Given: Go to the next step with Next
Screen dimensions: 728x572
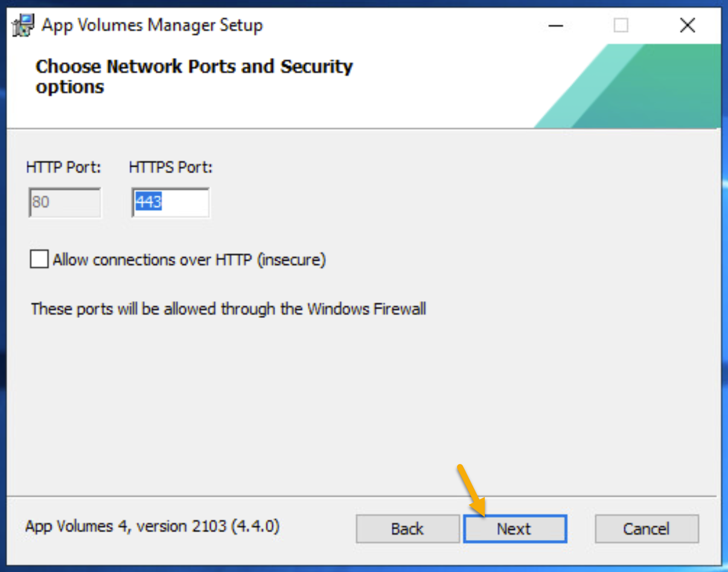Looking at the screenshot, I should 515,529.
